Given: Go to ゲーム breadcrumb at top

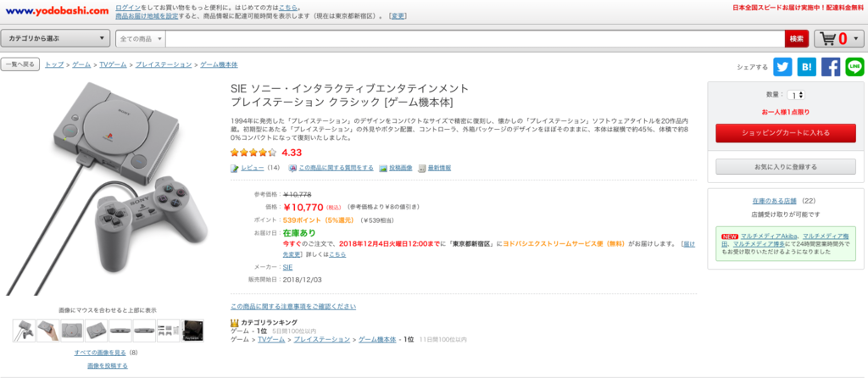Looking at the screenshot, I should click(x=81, y=64).
